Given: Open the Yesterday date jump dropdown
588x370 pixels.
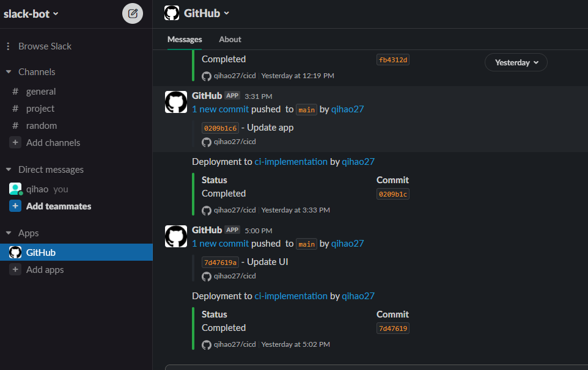Looking at the screenshot, I should coord(516,62).
